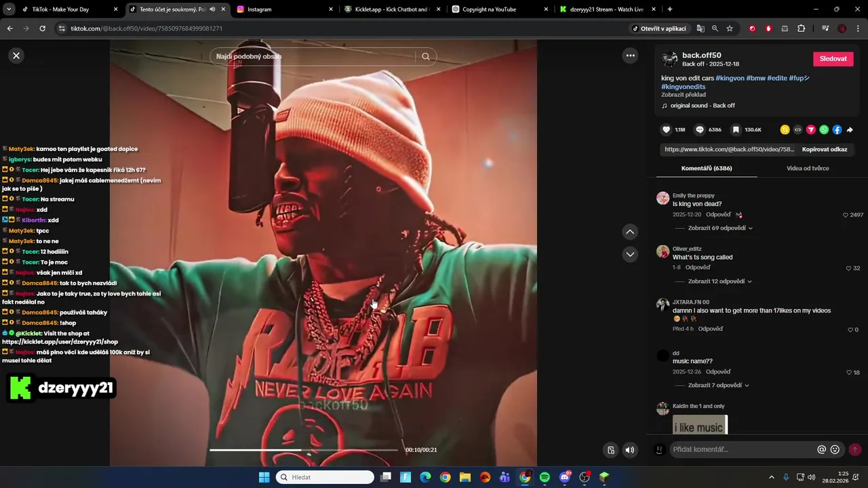868x488 pixels.
Task: Open the #bmw hashtag
Action: point(755,78)
